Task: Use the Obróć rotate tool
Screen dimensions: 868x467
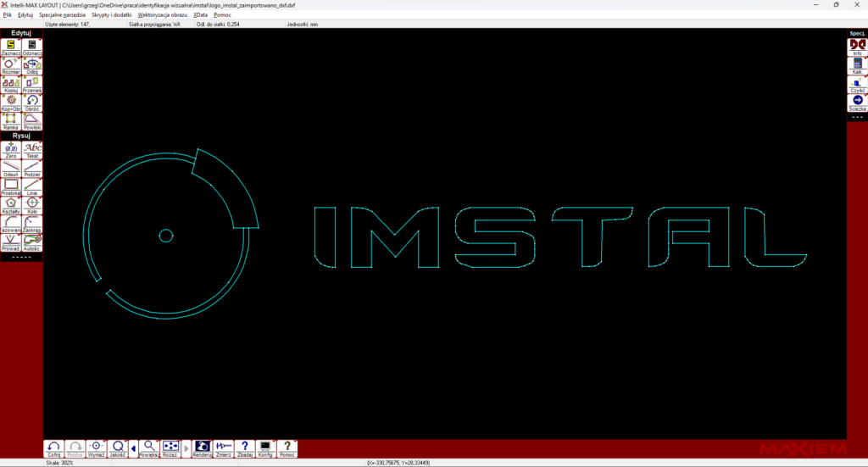Action: [32, 103]
